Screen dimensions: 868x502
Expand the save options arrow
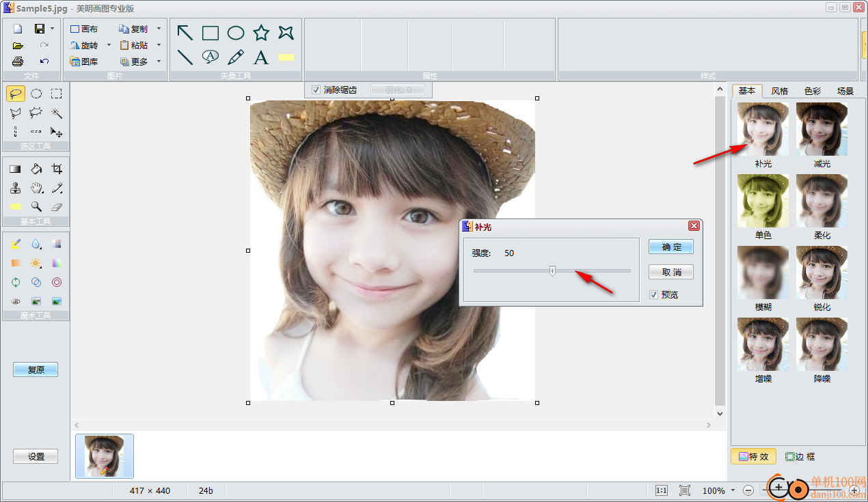tap(52, 29)
